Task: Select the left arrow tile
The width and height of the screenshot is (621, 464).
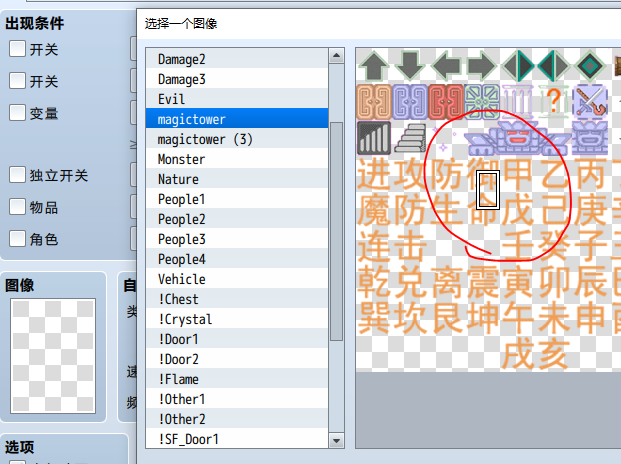Action: [x=446, y=66]
